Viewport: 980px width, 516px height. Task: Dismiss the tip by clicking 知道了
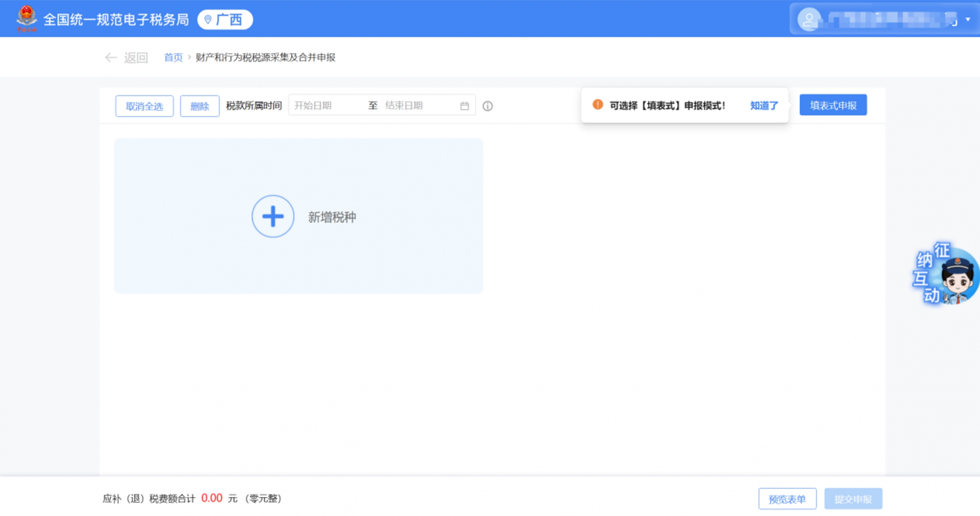pos(764,106)
